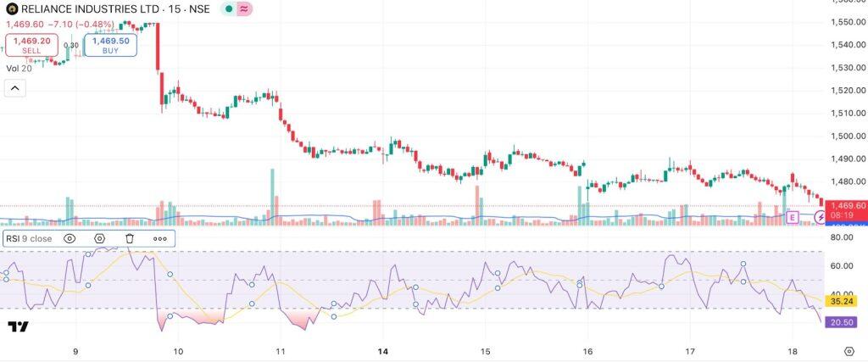The image size is (868, 362).
Task: Click the lightning bolt marker icon
Action: (821, 218)
